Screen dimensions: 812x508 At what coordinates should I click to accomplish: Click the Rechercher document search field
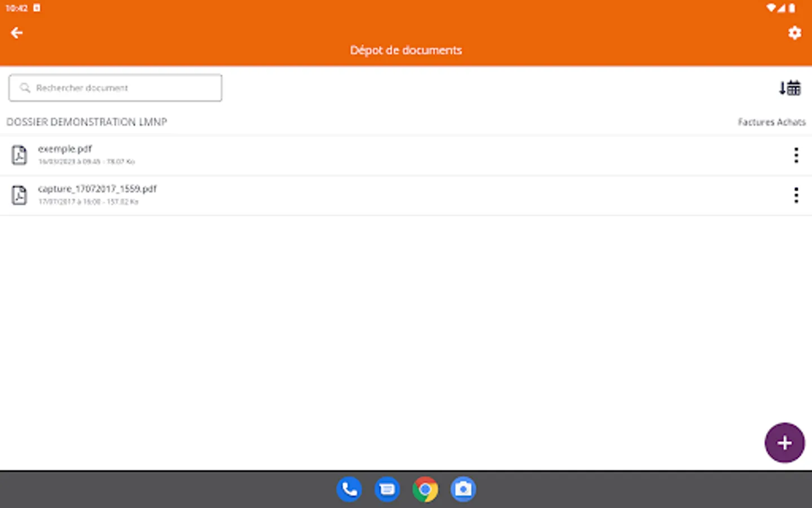(x=115, y=88)
